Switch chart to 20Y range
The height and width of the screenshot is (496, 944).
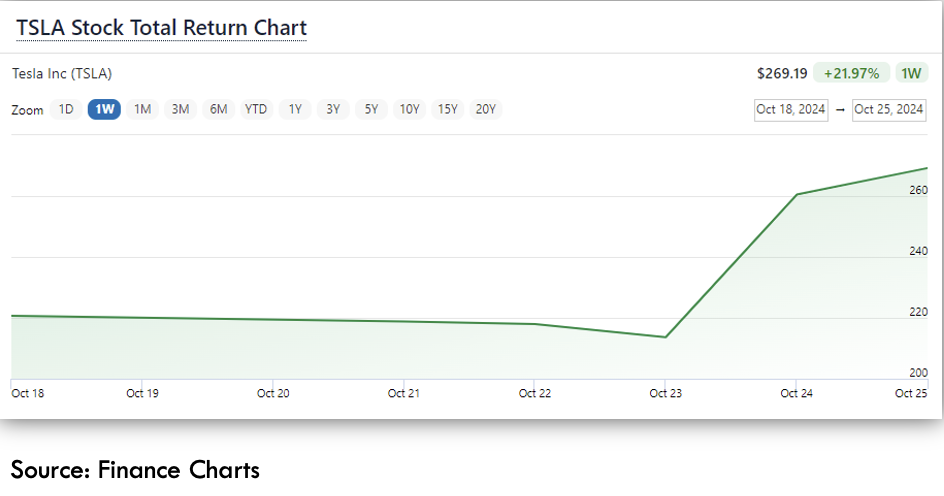coord(485,110)
